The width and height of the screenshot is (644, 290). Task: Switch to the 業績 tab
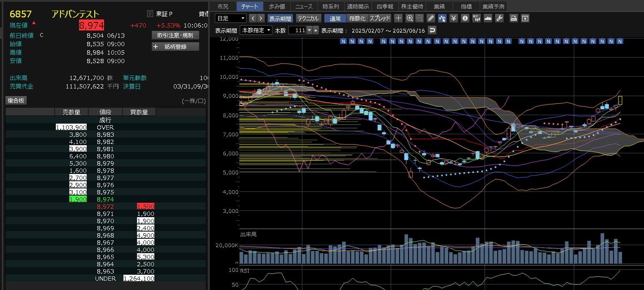439,6
